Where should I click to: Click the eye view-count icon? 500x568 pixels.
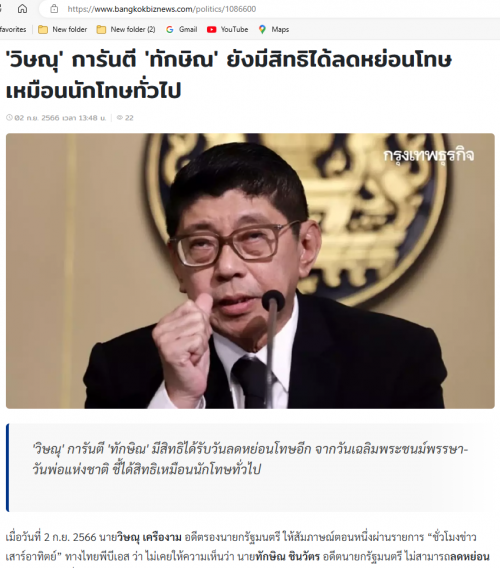click(120, 118)
